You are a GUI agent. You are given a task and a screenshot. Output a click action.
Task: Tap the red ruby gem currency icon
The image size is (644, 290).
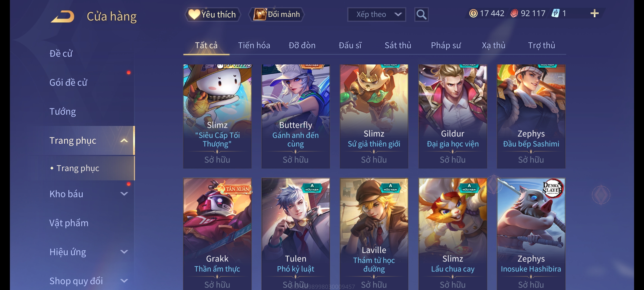(x=514, y=13)
